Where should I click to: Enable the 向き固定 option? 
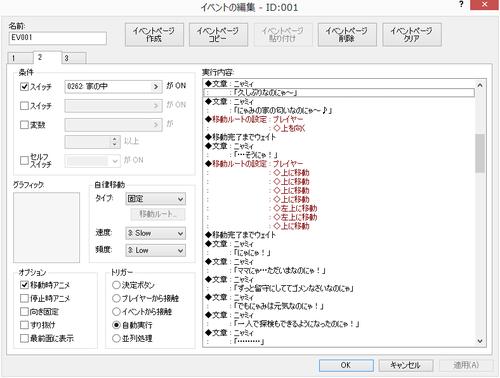[24, 312]
